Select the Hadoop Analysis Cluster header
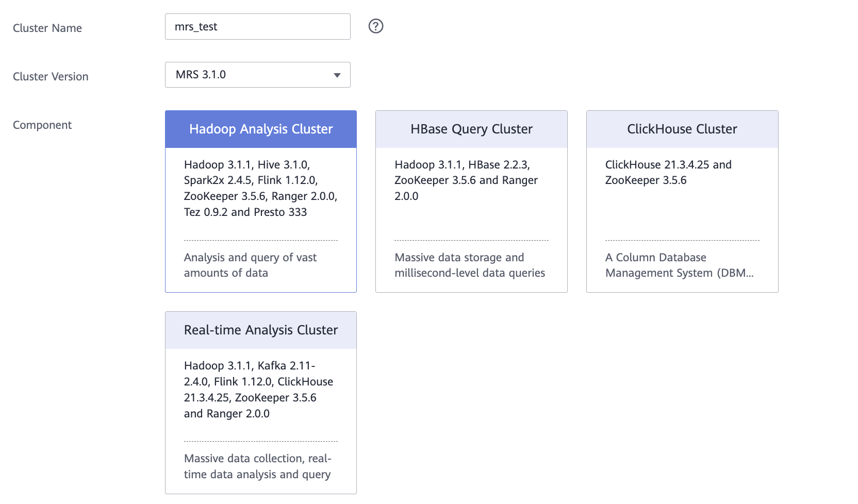This screenshot has width=858, height=504. click(x=260, y=129)
